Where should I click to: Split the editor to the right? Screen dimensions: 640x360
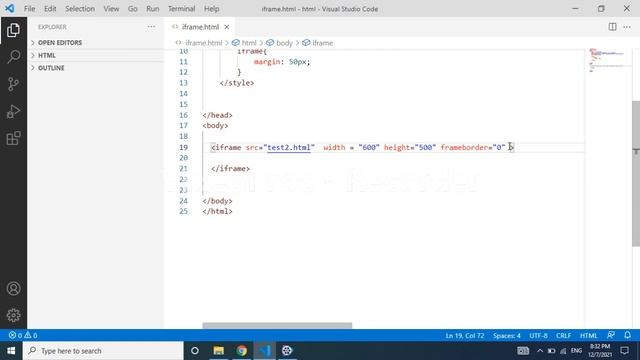612,27
